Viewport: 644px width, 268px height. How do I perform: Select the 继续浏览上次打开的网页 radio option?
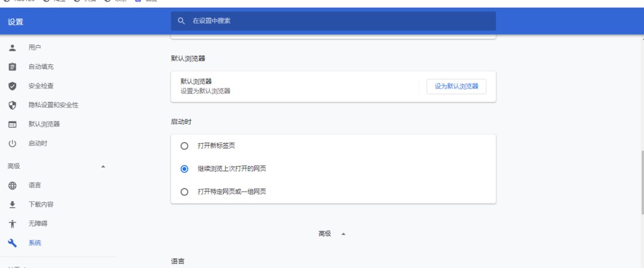[185, 169]
